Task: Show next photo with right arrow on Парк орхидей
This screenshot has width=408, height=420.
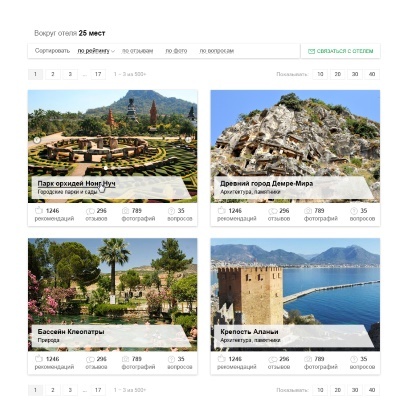Action: click(x=188, y=140)
